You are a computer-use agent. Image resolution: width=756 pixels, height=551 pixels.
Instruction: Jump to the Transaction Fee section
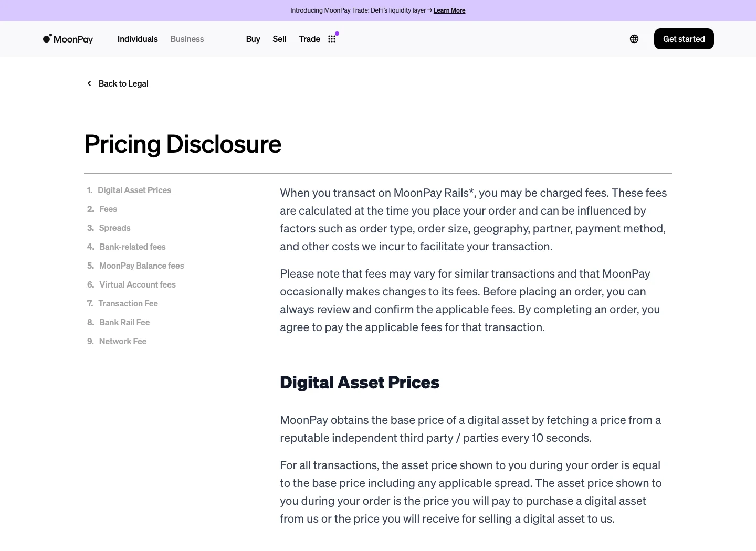(x=128, y=303)
